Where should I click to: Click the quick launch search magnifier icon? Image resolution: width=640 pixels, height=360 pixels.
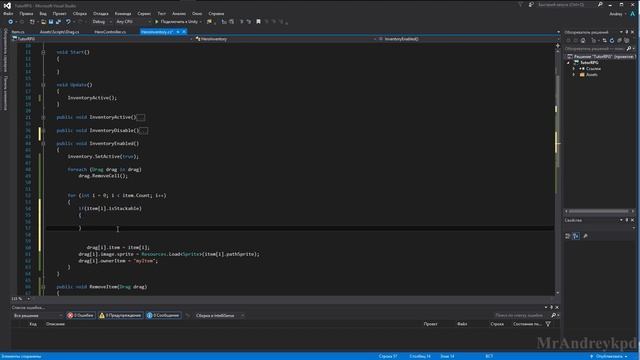[600, 5]
